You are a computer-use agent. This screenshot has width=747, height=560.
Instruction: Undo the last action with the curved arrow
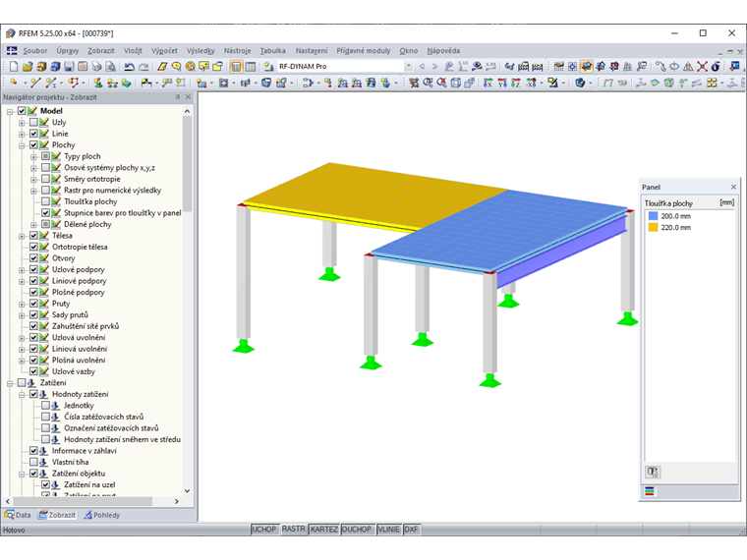pos(129,67)
